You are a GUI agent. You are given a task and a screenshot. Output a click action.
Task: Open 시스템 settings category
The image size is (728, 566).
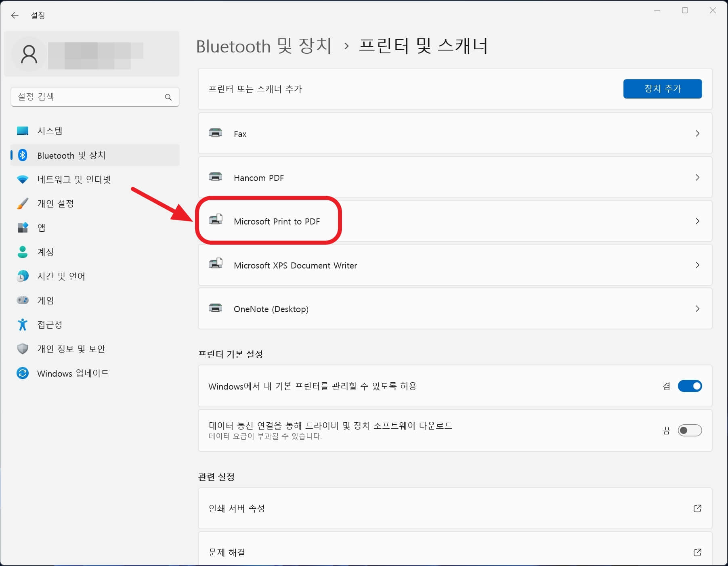click(x=95, y=131)
